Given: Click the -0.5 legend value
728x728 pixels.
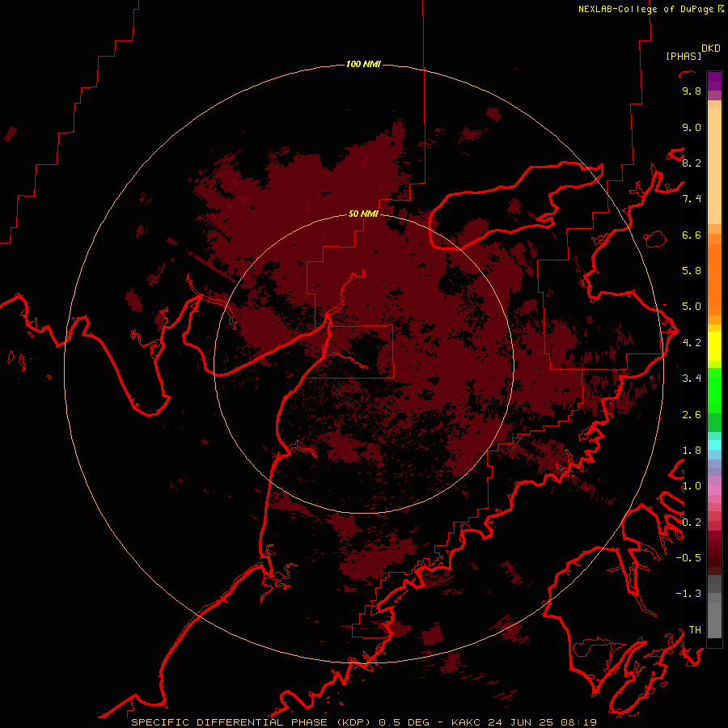Looking at the screenshot, I should pyautogui.click(x=688, y=558).
